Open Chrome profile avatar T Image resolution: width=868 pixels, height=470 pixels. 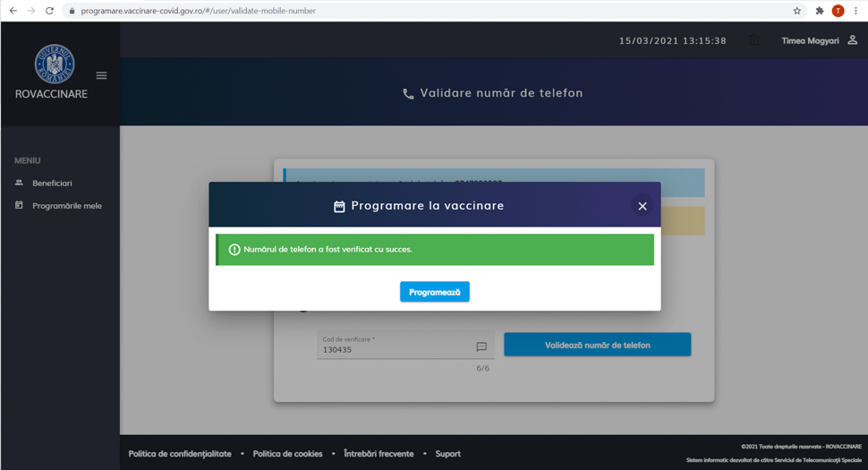pos(838,11)
